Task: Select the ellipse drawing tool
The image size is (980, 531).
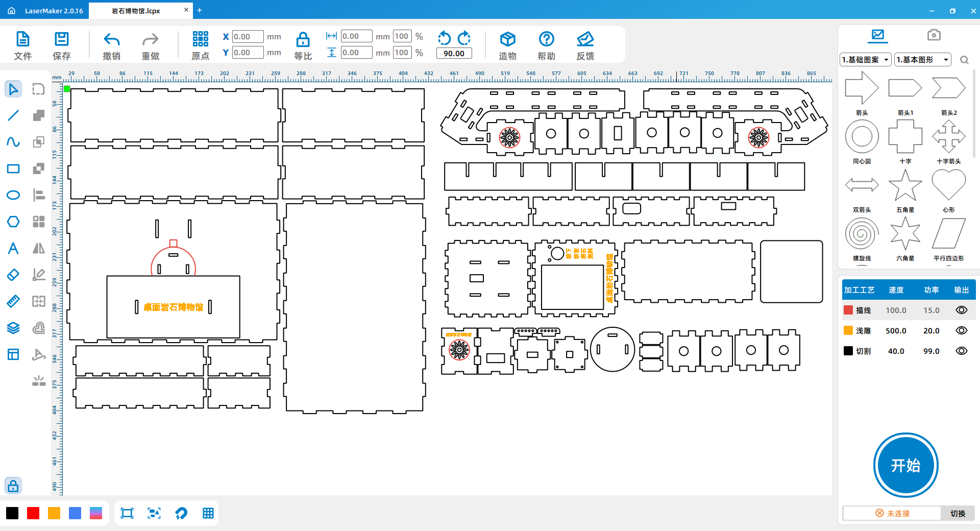Action: [13, 195]
